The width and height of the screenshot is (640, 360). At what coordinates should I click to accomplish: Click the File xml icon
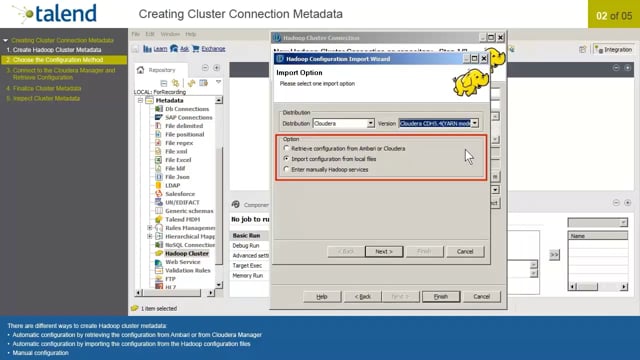[x=158, y=151]
